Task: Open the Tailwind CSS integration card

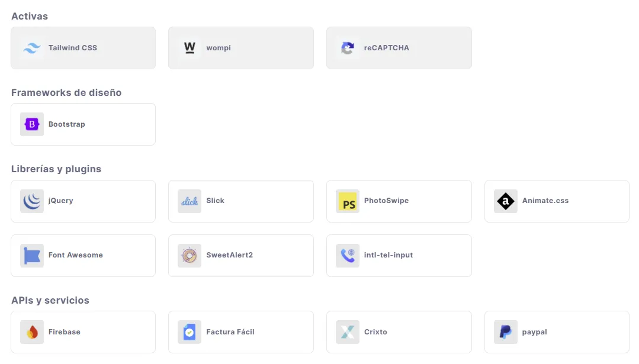Action: click(83, 48)
